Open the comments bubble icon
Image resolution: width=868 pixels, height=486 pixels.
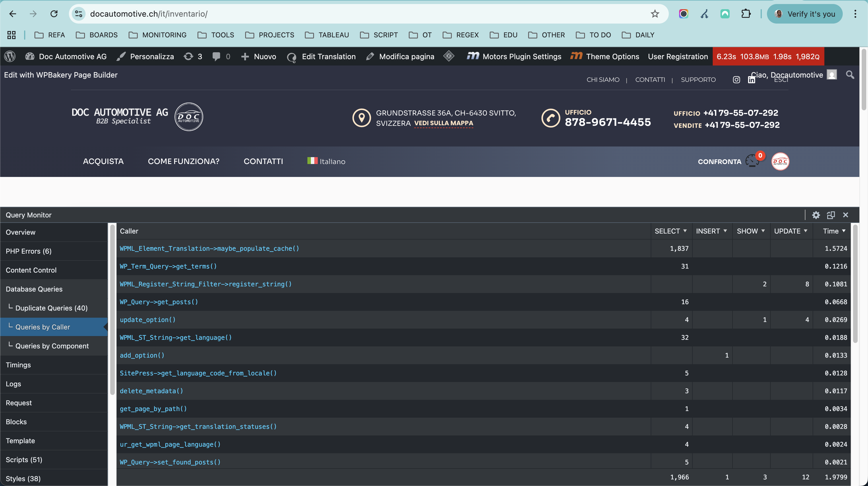[x=216, y=56]
